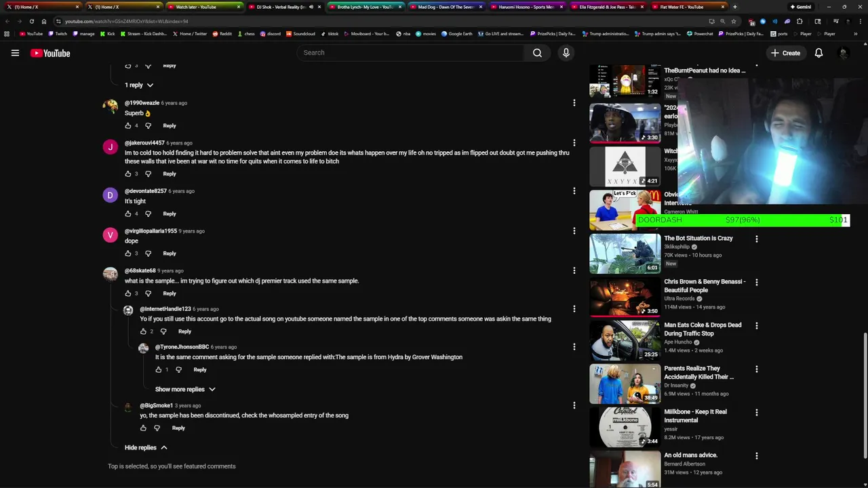Open options for 'An old mans advice' video
Viewport: 868px width, 488px height.
[x=757, y=455]
